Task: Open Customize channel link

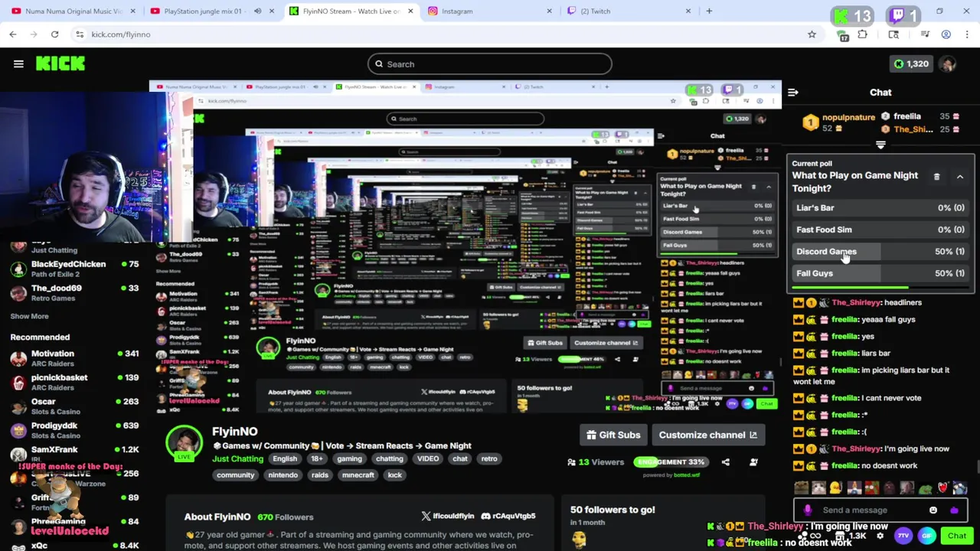Action: coord(707,435)
